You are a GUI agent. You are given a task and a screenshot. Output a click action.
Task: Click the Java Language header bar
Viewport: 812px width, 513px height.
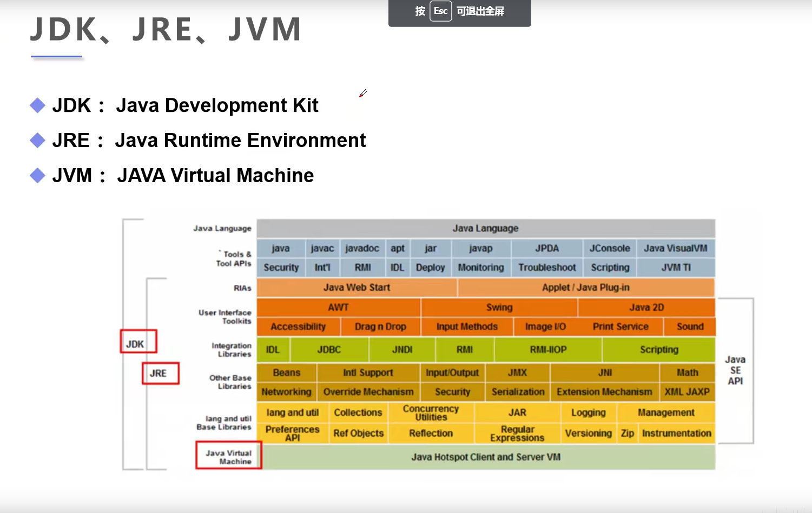[486, 228]
